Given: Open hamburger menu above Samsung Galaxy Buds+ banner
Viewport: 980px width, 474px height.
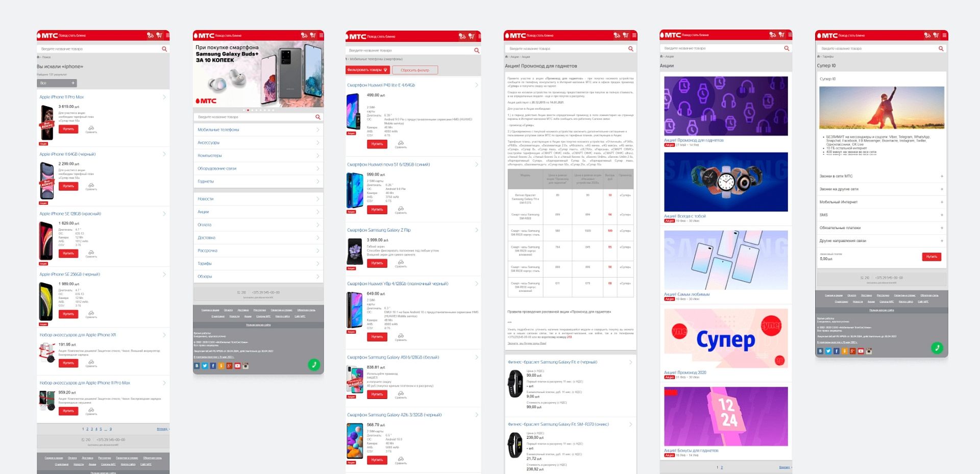Looking at the screenshot, I should [321, 35].
